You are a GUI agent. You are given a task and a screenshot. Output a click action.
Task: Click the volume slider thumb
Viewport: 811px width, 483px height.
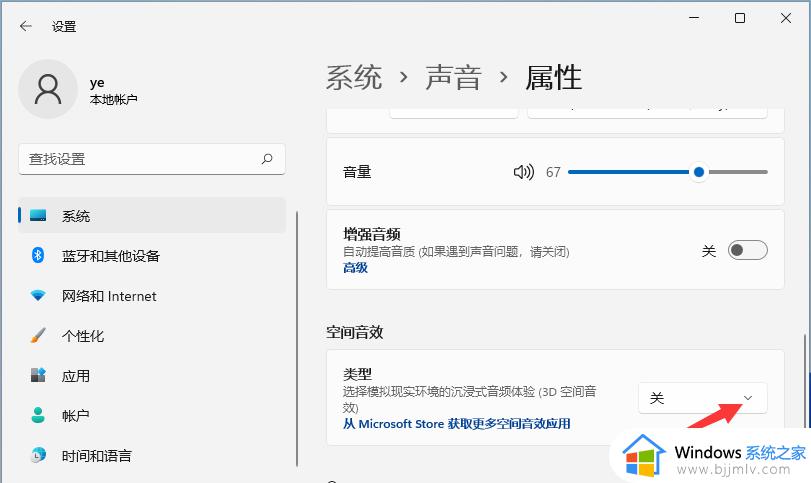coord(699,172)
